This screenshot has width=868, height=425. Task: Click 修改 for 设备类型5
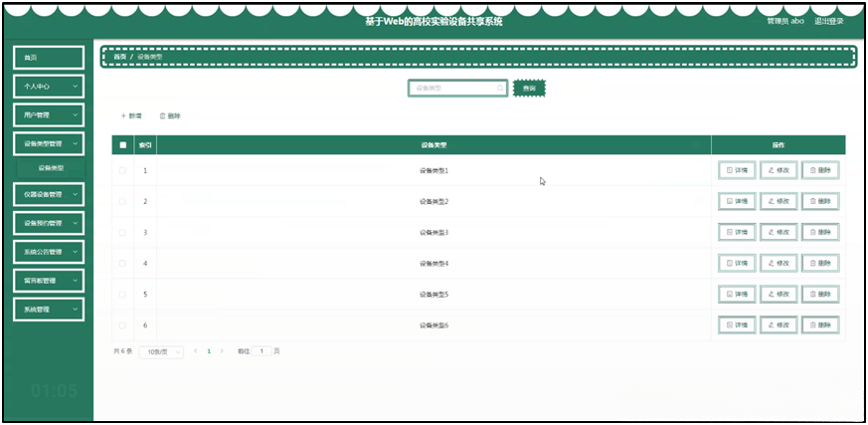779,294
